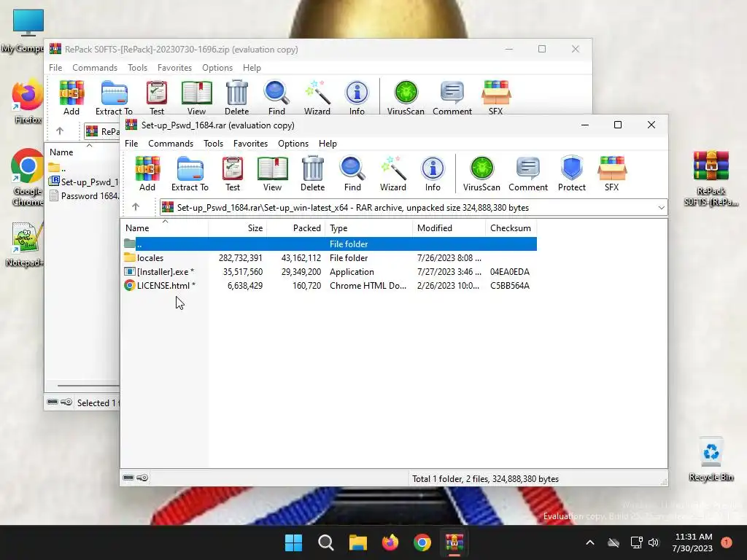This screenshot has width=747, height=560.
Task: Click Comment icon in Set-up_Pswd_1684.rar window
Action: [x=528, y=174]
